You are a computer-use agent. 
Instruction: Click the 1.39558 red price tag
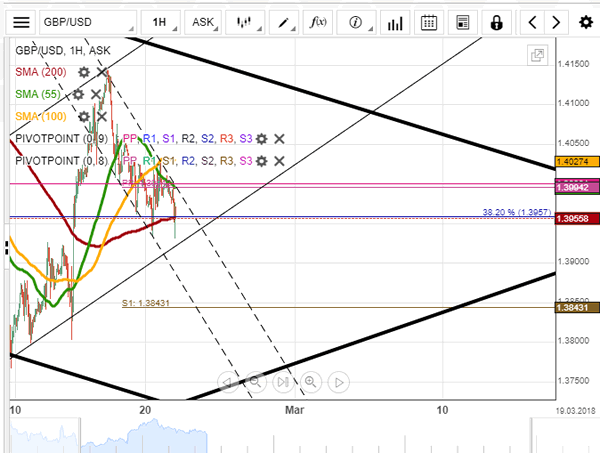click(577, 218)
